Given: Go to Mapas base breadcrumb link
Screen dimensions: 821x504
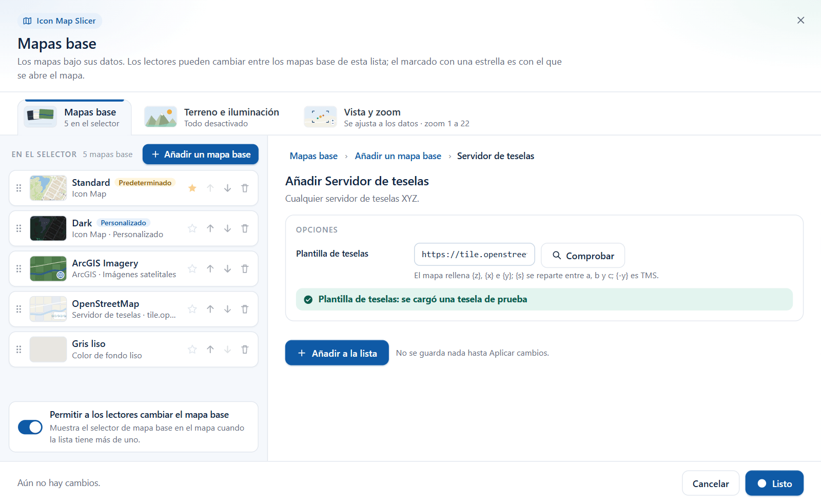Looking at the screenshot, I should [314, 156].
